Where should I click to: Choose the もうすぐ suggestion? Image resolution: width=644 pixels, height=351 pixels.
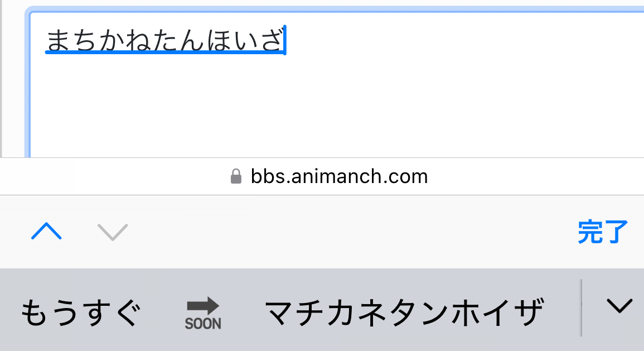(x=80, y=313)
